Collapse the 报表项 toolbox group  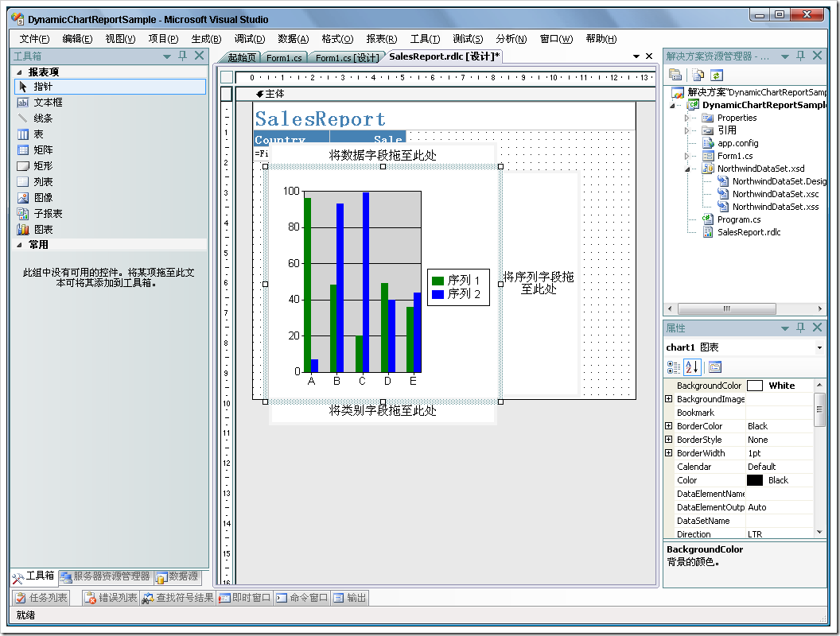point(19,72)
